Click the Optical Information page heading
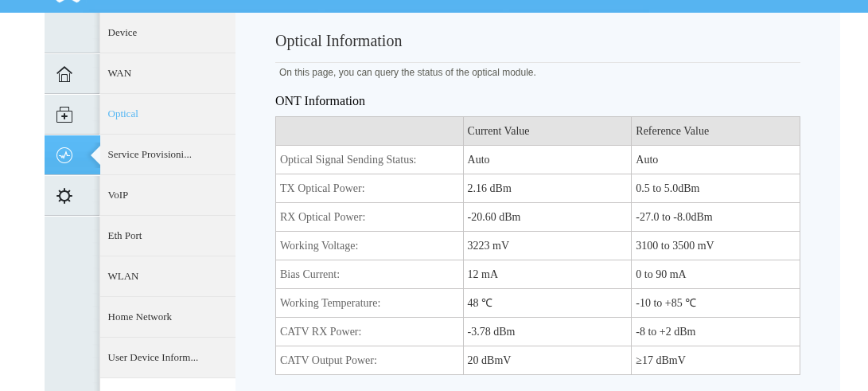The width and height of the screenshot is (868, 391). (x=339, y=41)
